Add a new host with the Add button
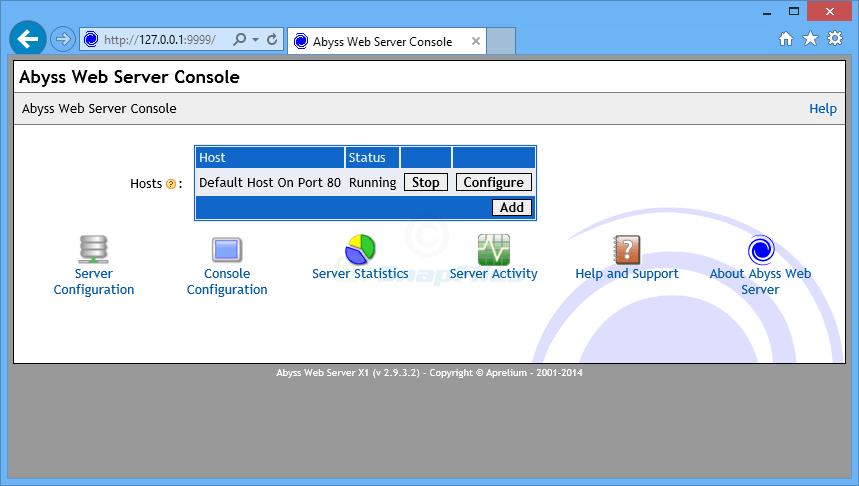The width and height of the screenshot is (859, 486). click(512, 208)
